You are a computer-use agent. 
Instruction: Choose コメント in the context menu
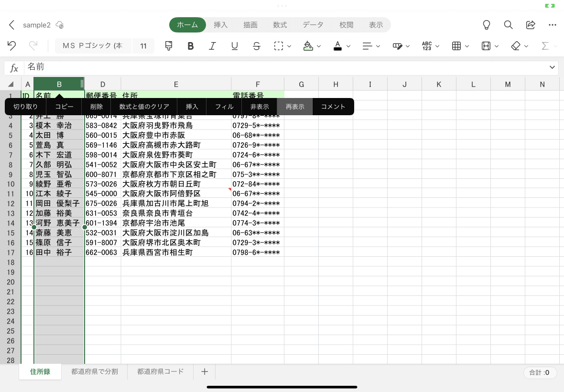[333, 107]
